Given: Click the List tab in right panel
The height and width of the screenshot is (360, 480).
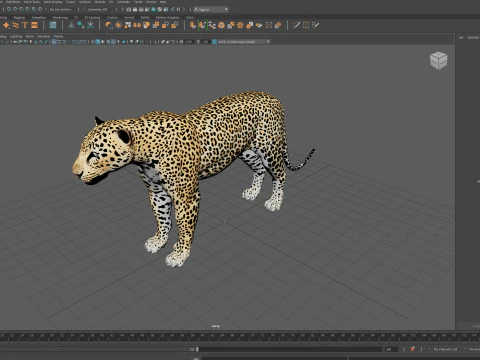Looking at the screenshot, I should coord(461,37).
